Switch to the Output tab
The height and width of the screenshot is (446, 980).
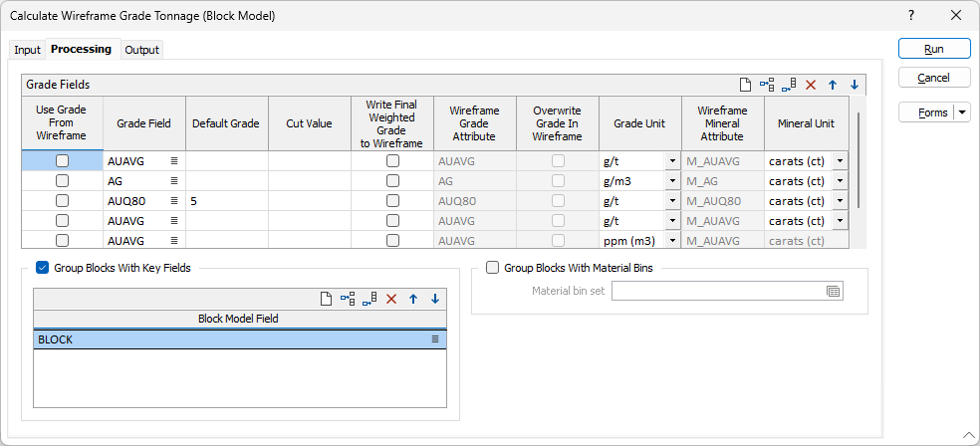[x=141, y=50]
